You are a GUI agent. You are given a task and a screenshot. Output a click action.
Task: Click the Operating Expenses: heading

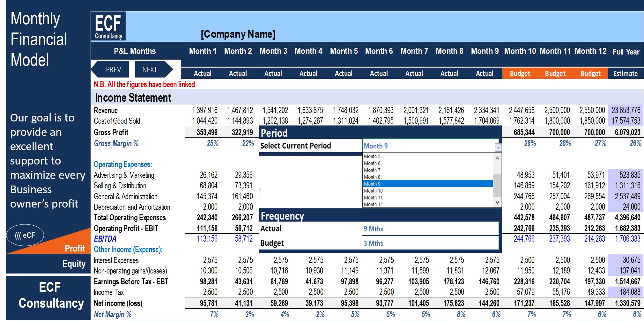coord(123,164)
